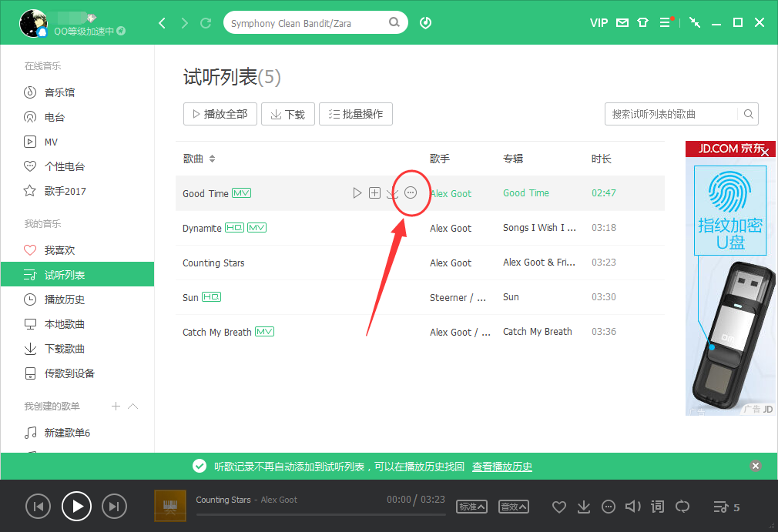Viewport: 778px width, 532px height.
Task: Toggle repeat mode in the playback bar
Action: pos(682,507)
